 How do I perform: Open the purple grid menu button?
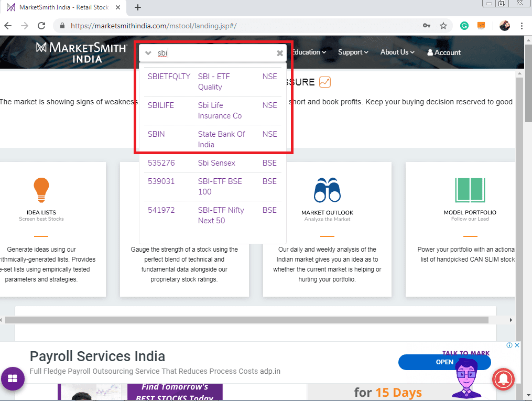coord(13,378)
